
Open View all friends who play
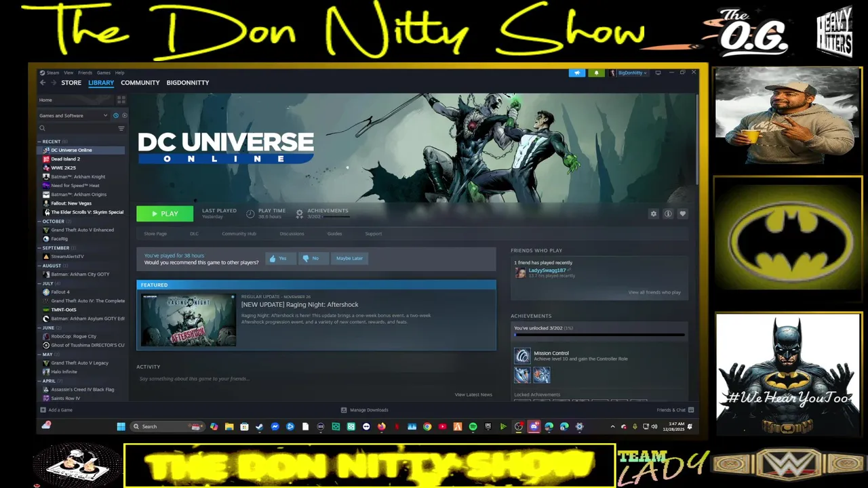(654, 292)
